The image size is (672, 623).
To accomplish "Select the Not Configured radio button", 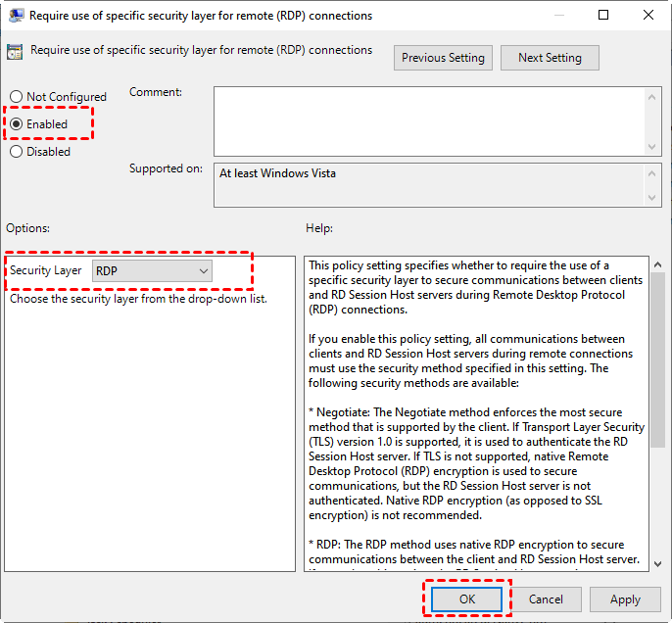I will [16, 97].
